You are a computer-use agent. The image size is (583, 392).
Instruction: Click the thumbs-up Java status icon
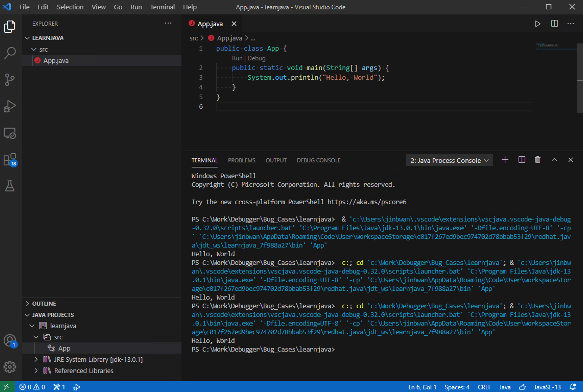click(x=522, y=387)
